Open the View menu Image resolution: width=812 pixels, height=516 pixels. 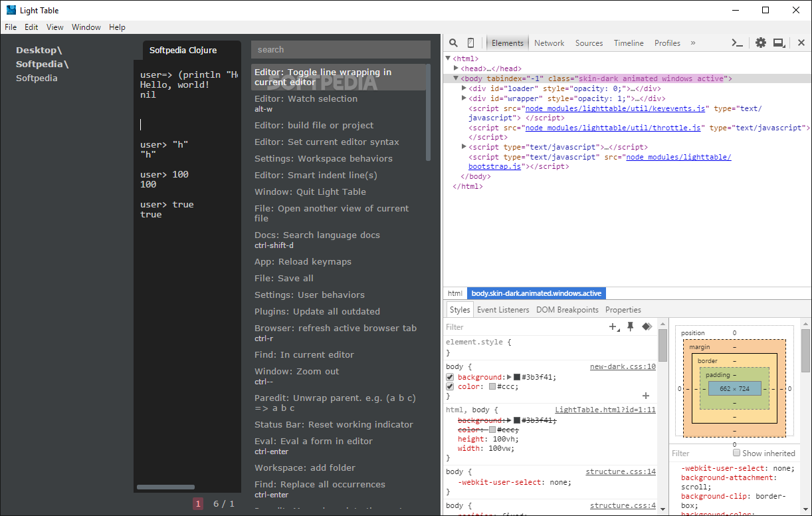(55, 27)
